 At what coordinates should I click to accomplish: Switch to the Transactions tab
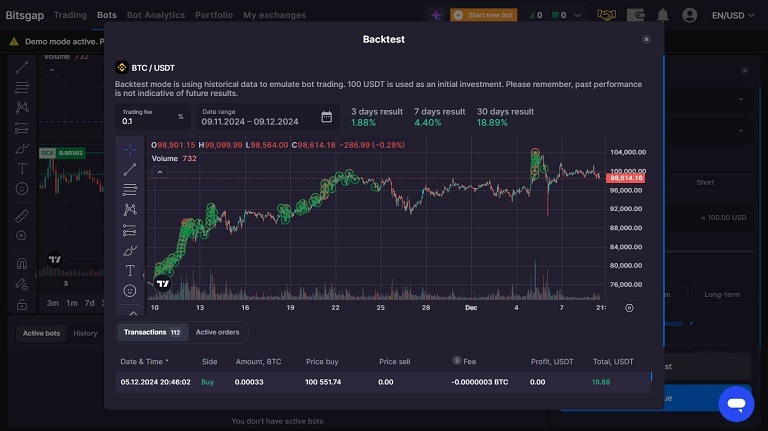[x=152, y=332]
